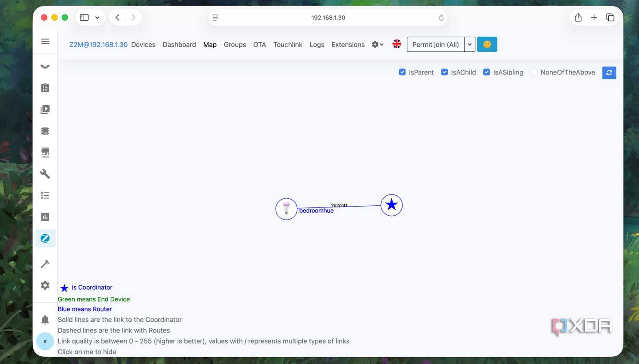Select the bedroomhue bulb node

pos(286,209)
